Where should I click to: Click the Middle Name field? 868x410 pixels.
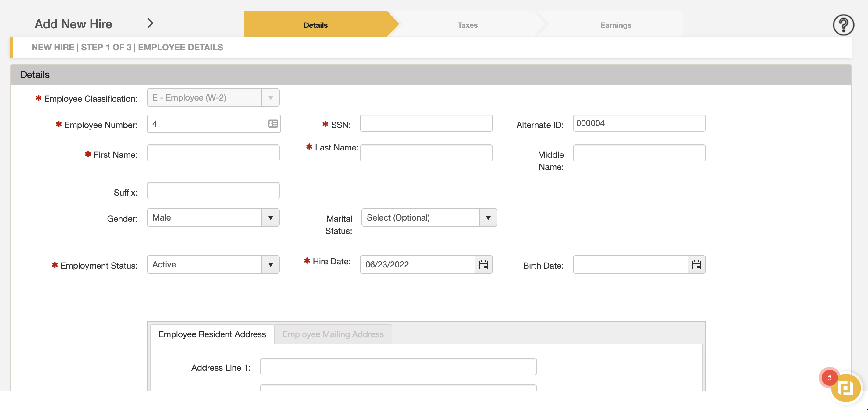coord(639,153)
